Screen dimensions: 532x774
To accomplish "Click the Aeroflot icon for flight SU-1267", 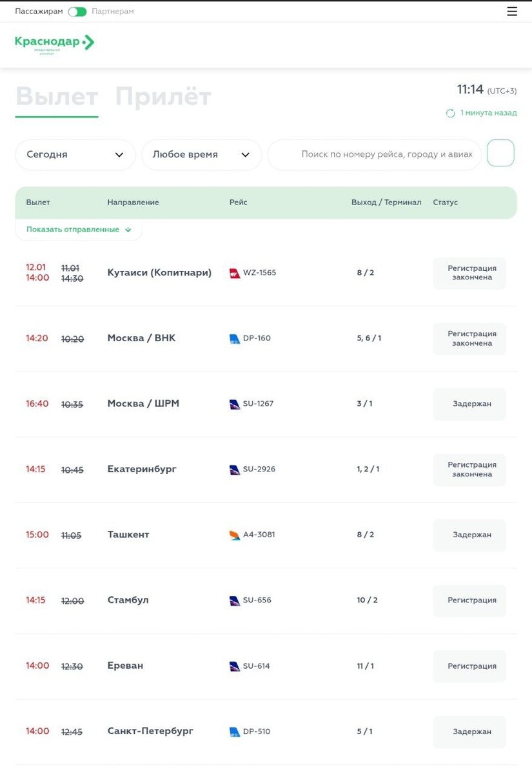I will coord(235,404).
